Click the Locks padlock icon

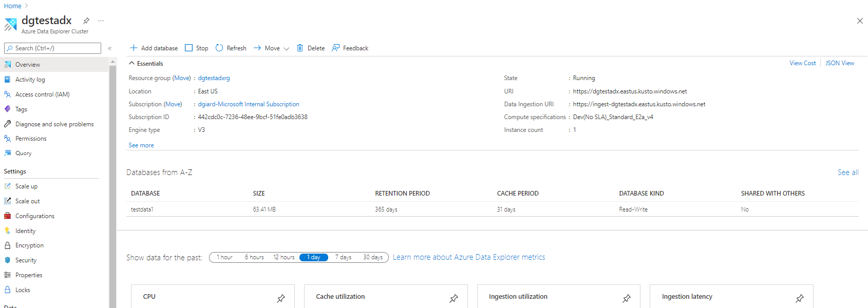tap(8, 290)
